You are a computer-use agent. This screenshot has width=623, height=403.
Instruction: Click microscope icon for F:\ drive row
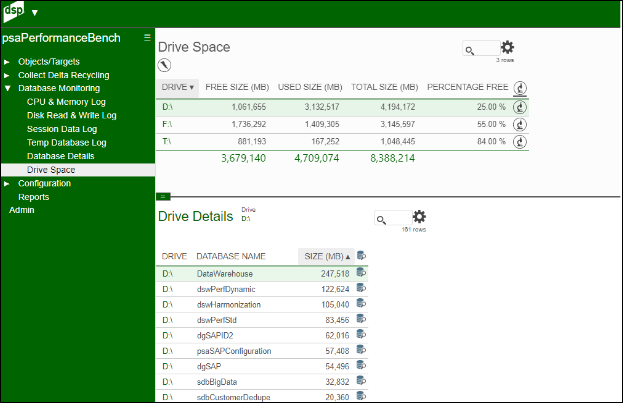[x=520, y=124]
